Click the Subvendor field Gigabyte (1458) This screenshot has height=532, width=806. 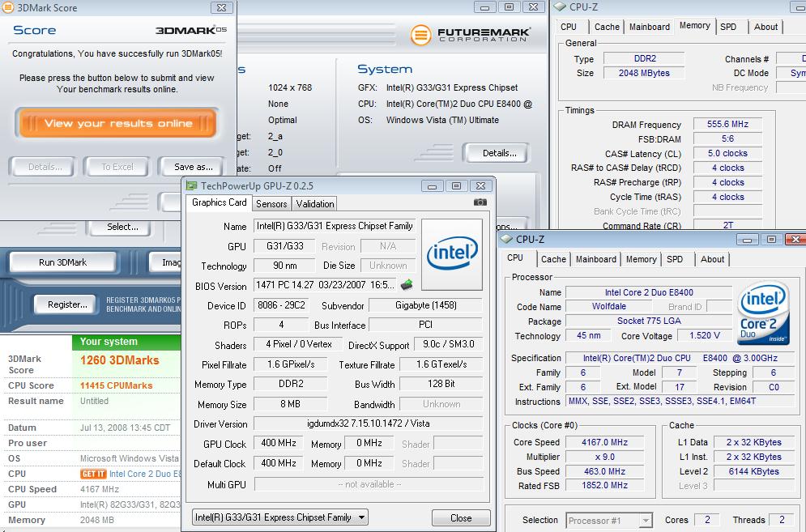click(x=425, y=305)
